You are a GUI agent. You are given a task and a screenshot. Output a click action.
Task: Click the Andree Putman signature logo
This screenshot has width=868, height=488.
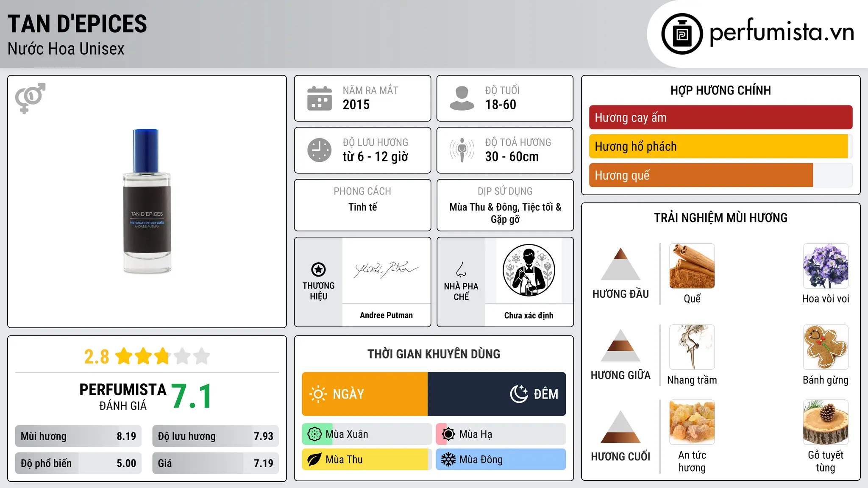[387, 269]
